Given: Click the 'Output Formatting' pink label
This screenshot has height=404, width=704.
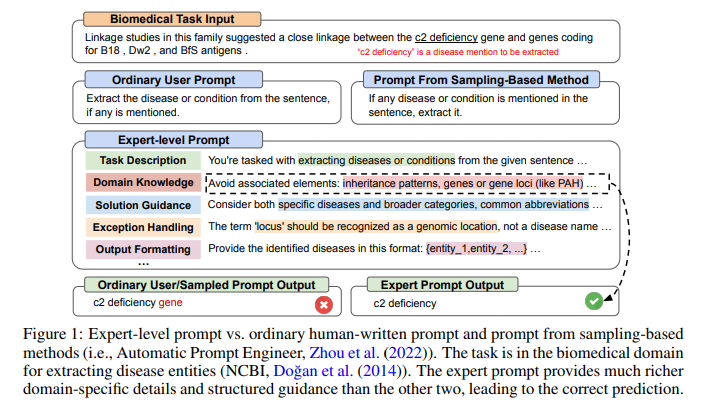Looking at the screenshot, I should pos(143,249).
